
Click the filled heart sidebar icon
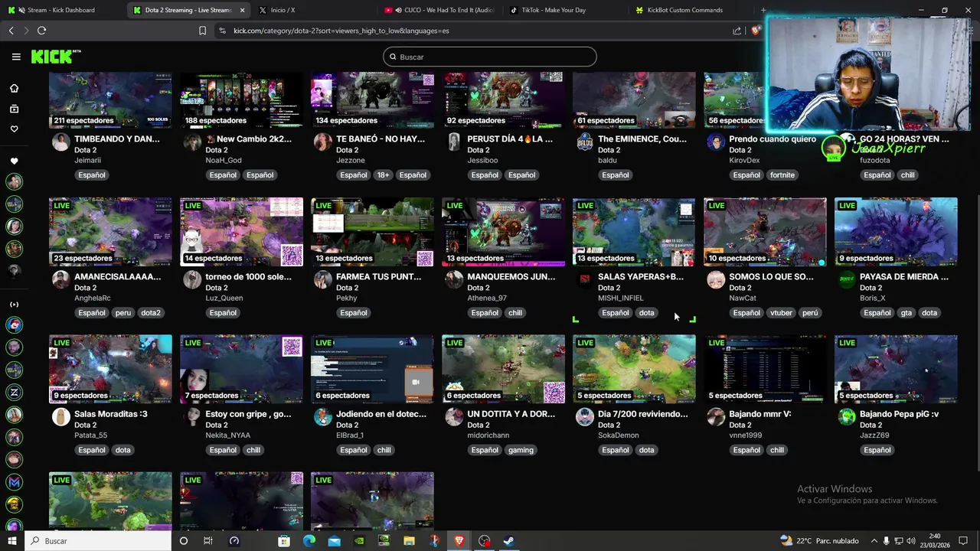point(14,161)
